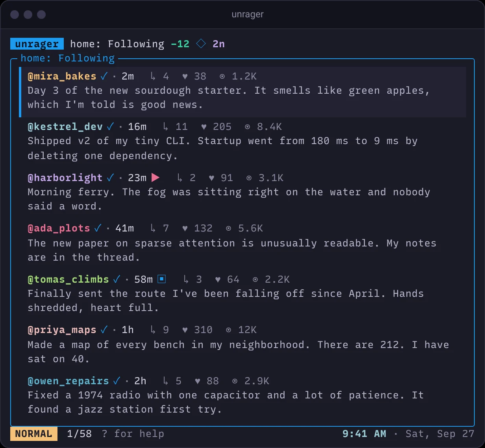Click the verified checkmark next to @harborlight
Screen dimensions: 485x448
click(x=110, y=178)
